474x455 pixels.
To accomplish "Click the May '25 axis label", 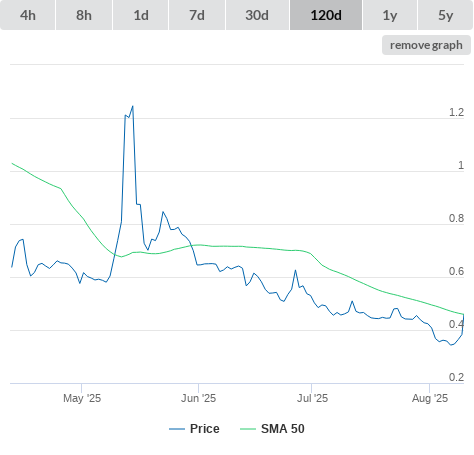I will click(82, 398).
